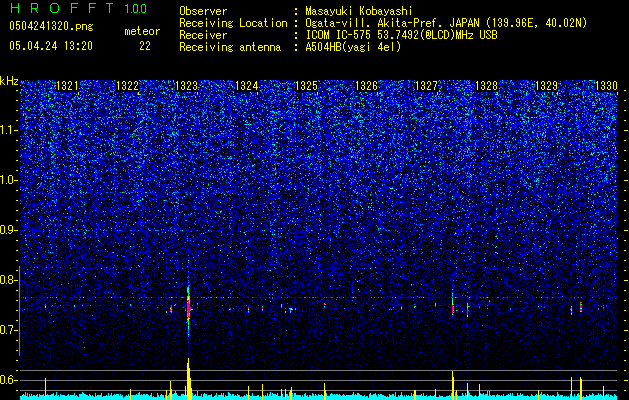Click the 1323 time marker
629x400 pixels.
(x=187, y=86)
